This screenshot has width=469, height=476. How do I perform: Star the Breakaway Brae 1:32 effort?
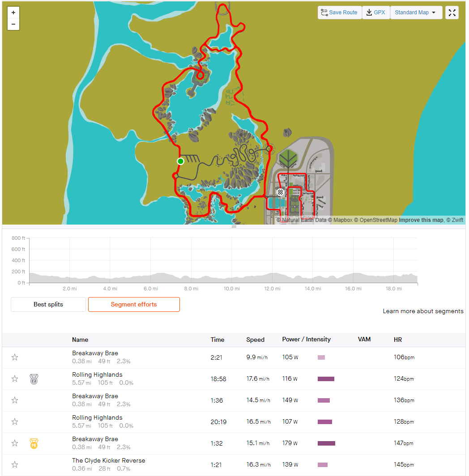click(x=15, y=443)
